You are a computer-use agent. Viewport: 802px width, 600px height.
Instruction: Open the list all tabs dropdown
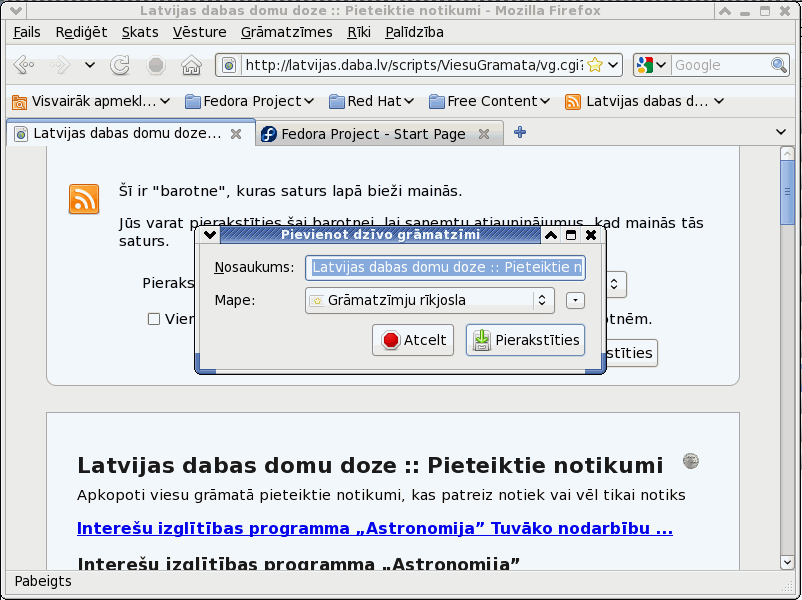pyautogui.click(x=781, y=132)
